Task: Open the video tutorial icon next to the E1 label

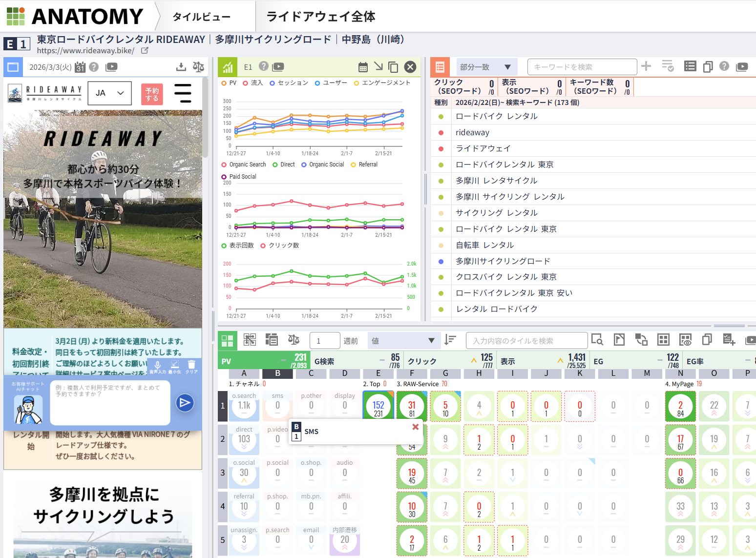Action: click(276, 66)
